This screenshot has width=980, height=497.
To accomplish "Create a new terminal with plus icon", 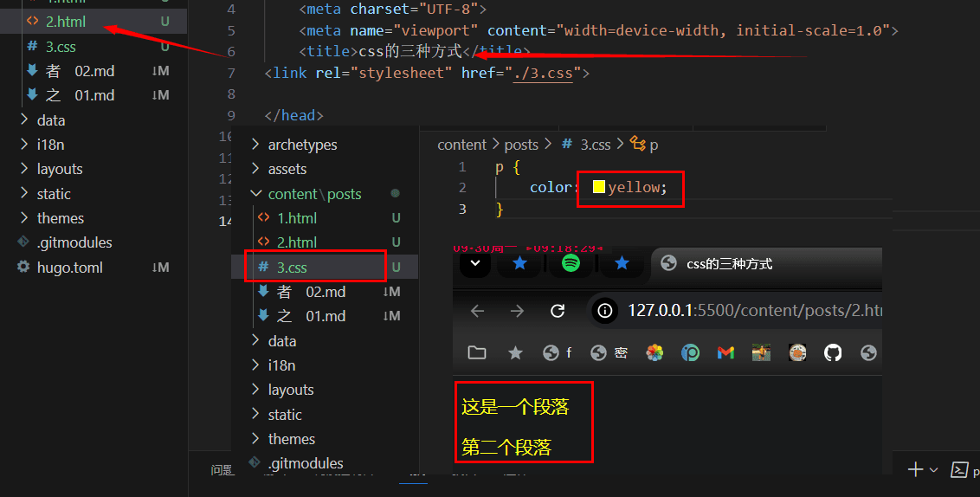I will pos(915,469).
